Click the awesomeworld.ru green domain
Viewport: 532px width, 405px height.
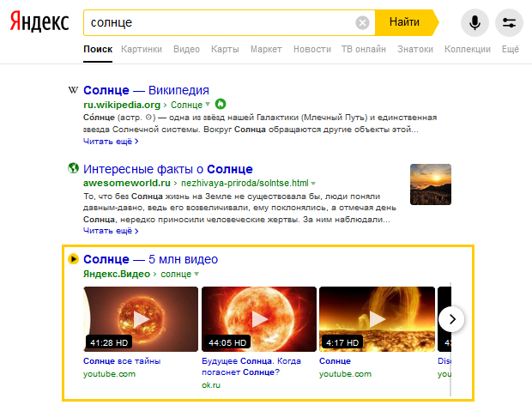click(127, 183)
